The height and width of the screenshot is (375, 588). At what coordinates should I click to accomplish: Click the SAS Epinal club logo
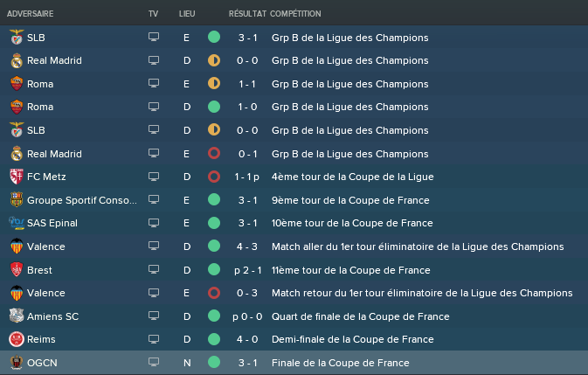pyautogui.click(x=17, y=223)
